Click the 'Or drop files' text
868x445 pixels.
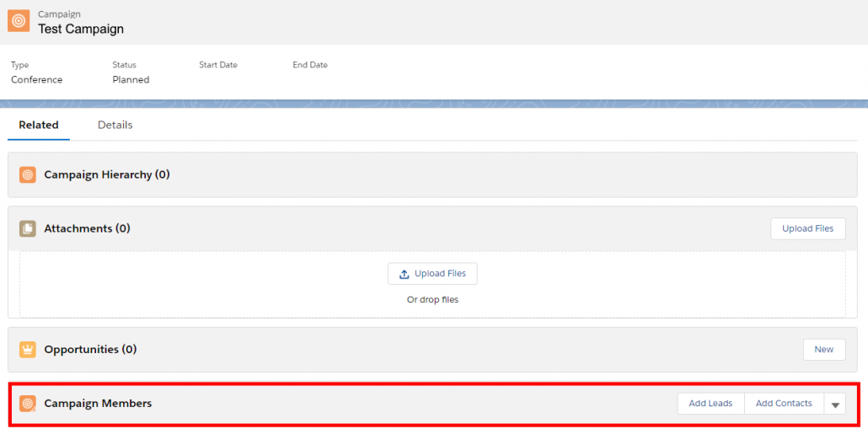(432, 299)
